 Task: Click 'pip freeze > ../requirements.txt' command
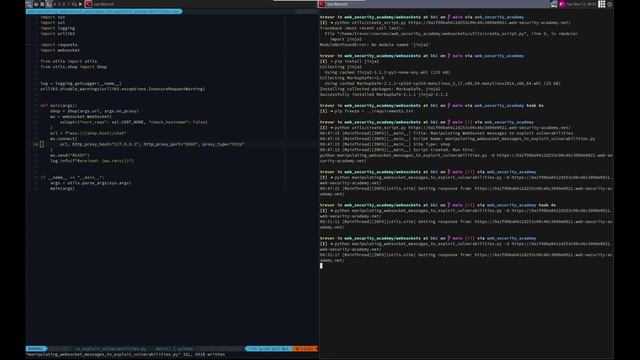[x=374, y=111]
